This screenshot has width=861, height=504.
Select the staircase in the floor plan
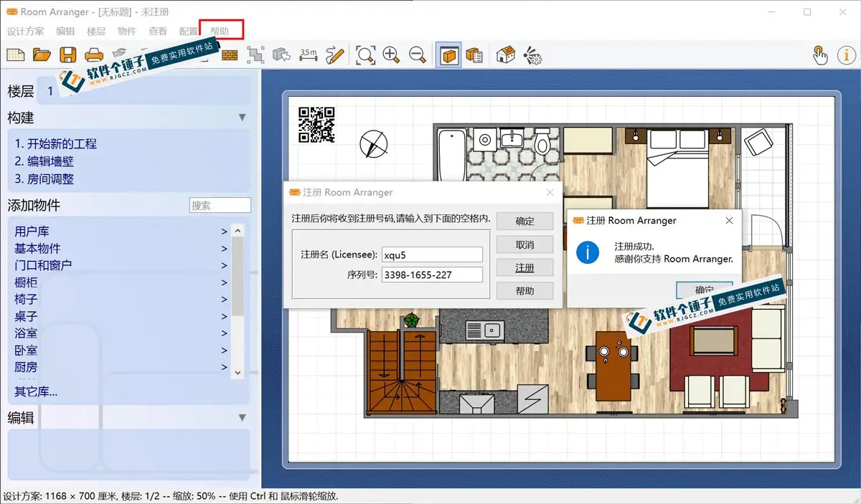(401, 374)
